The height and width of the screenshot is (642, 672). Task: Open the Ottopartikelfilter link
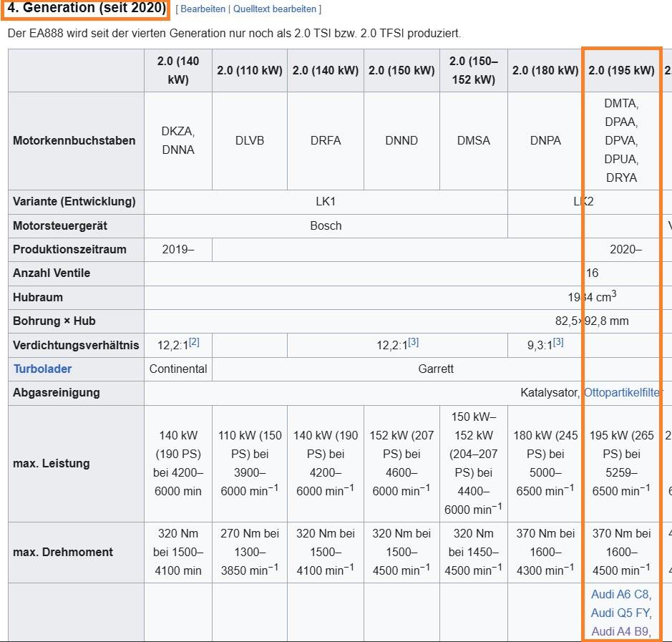point(623,392)
